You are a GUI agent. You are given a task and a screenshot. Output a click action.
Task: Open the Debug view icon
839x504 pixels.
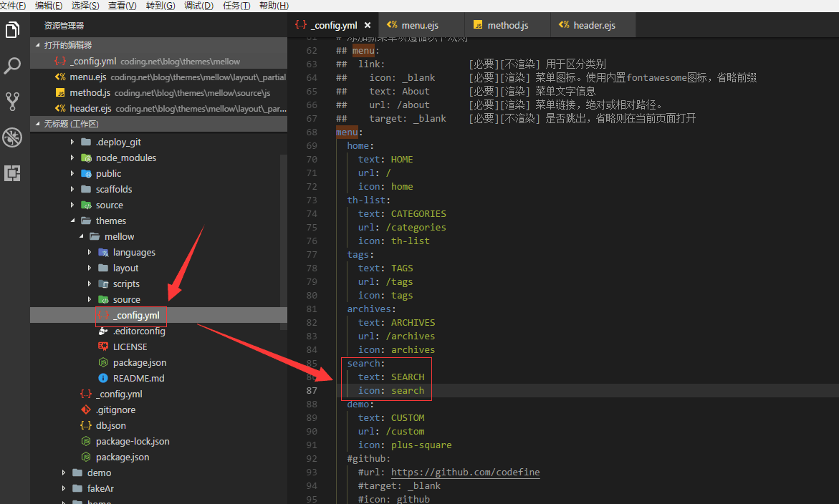(13, 137)
